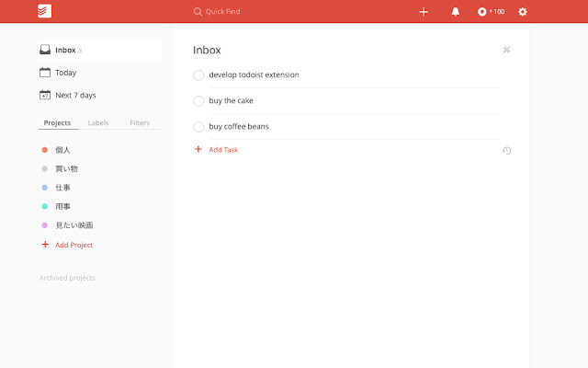588x368 pixels.
Task: Expand Archived projects section
Action: [67, 278]
